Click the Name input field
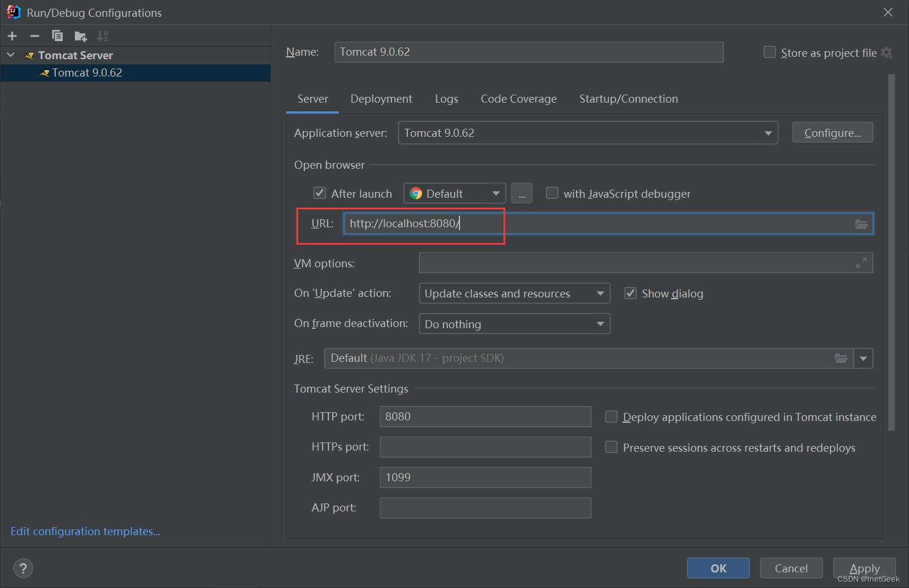Image resolution: width=909 pixels, height=588 pixels. (529, 52)
